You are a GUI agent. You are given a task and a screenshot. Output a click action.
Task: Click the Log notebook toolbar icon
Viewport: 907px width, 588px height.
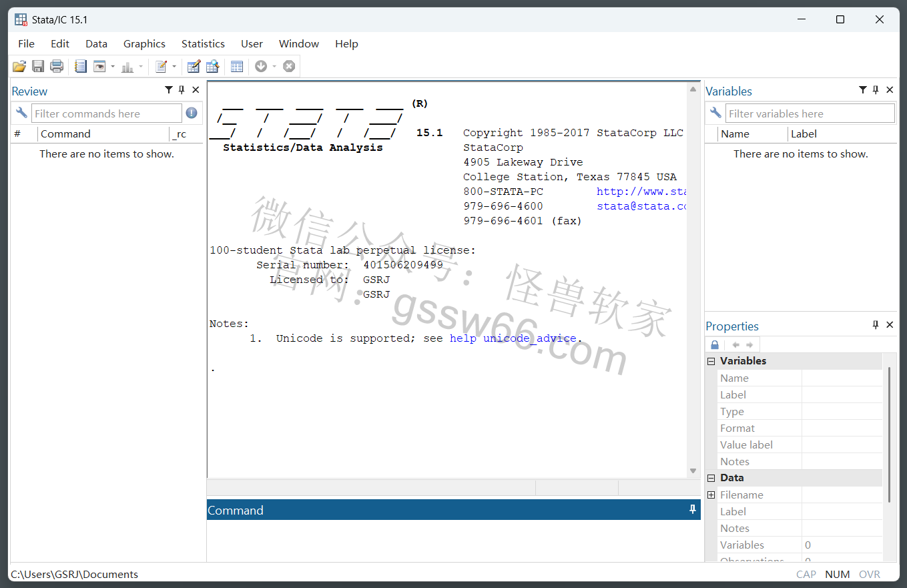point(81,66)
